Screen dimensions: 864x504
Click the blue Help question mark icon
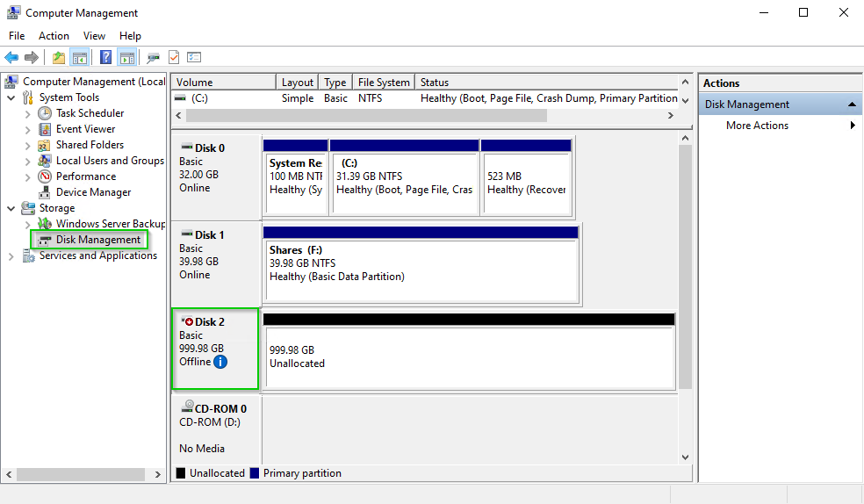pos(105,58)
